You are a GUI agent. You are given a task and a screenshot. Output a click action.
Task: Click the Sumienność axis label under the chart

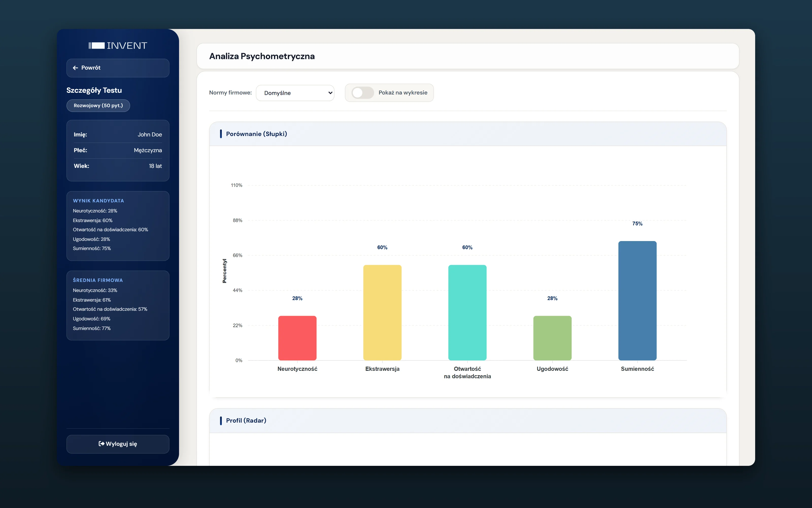pyautogui.click(x=637, y=369)
